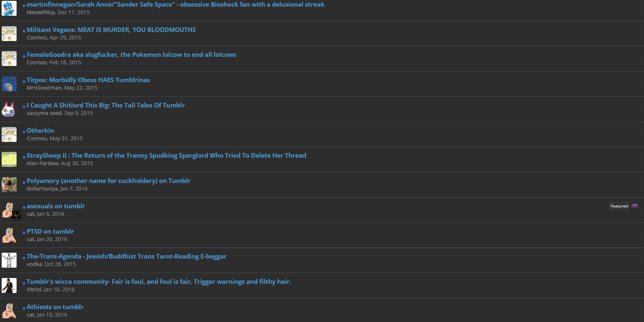Open Meowthkip's avatar on the martinfinnegan thread

pyautogui.click(x=9, y=8)
